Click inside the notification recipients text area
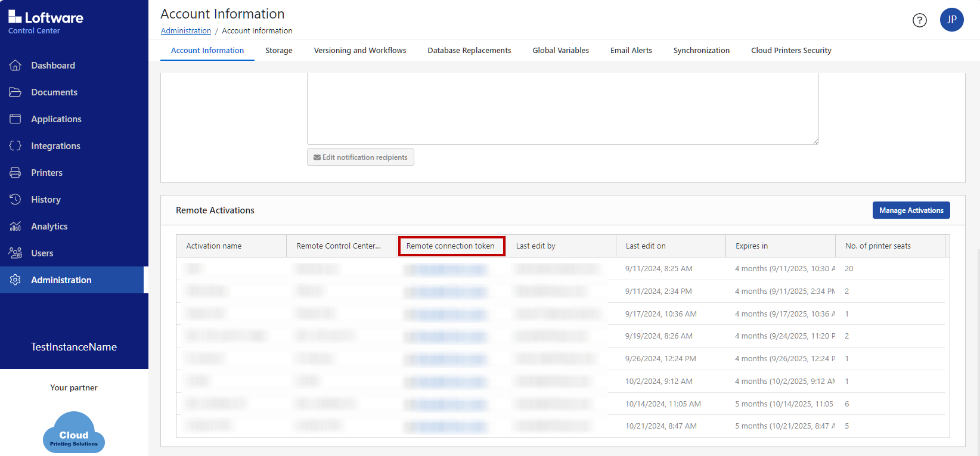The height and width of the screenshot is (456, 980). pos(562,108)
